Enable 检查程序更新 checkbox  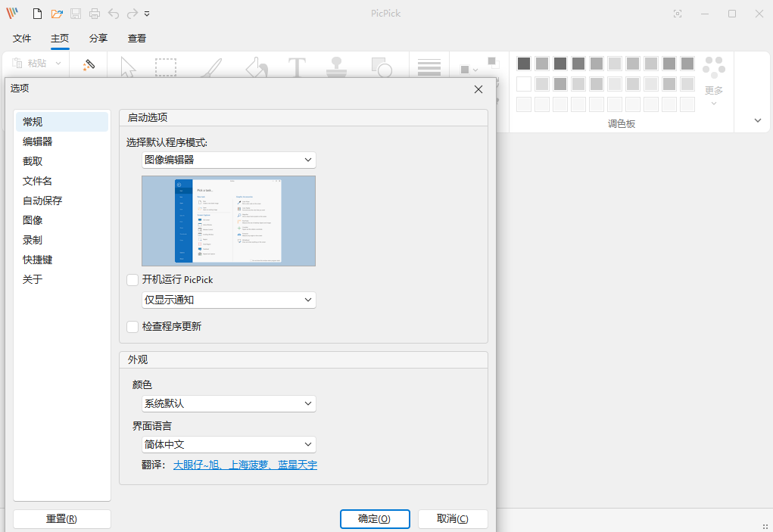(x=132, y=327)
